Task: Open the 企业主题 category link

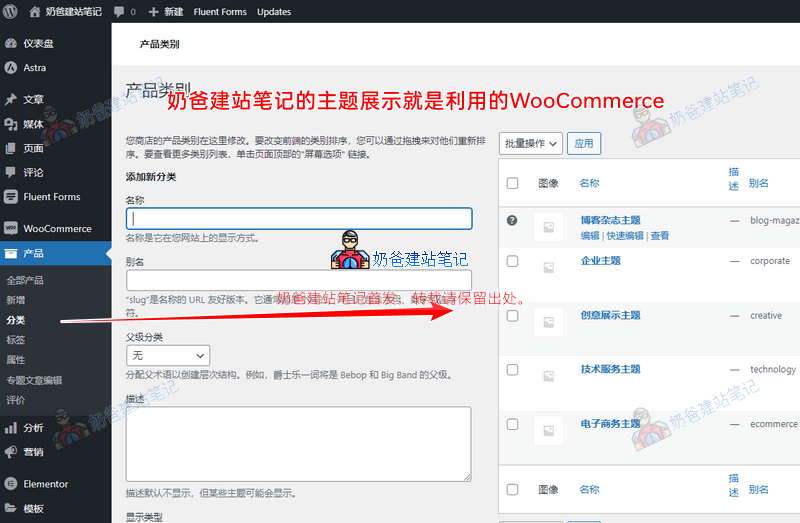Action: click(x=601, y=261)
